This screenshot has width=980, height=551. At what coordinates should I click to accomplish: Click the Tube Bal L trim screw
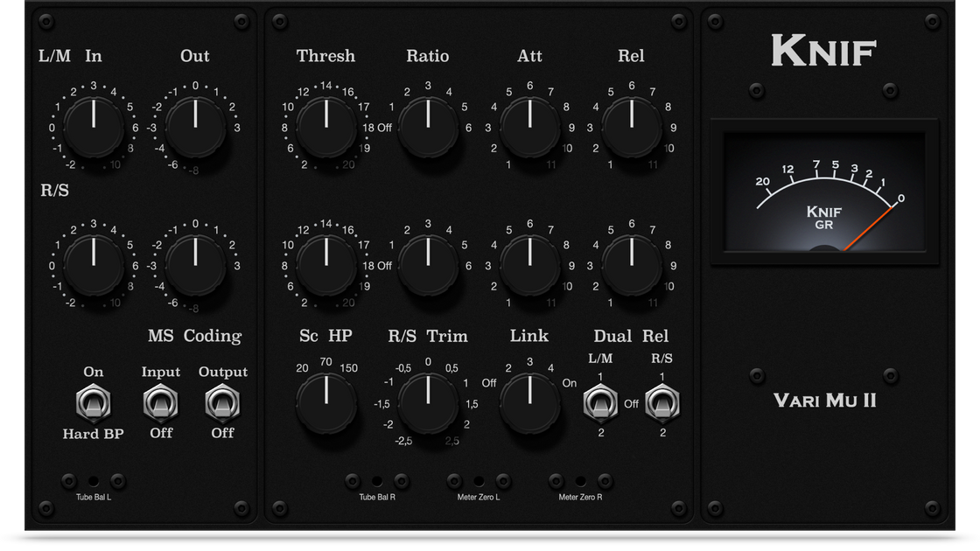coord(92,480)
